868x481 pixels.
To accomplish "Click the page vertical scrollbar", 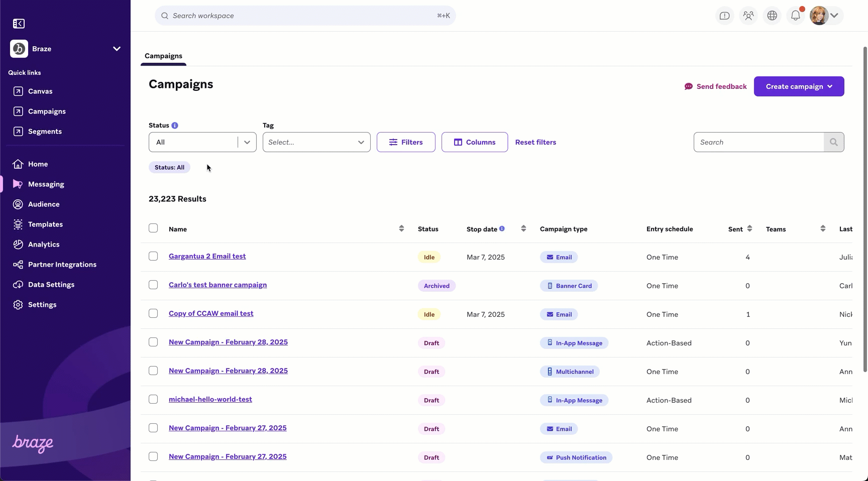I will pos(865,209).
